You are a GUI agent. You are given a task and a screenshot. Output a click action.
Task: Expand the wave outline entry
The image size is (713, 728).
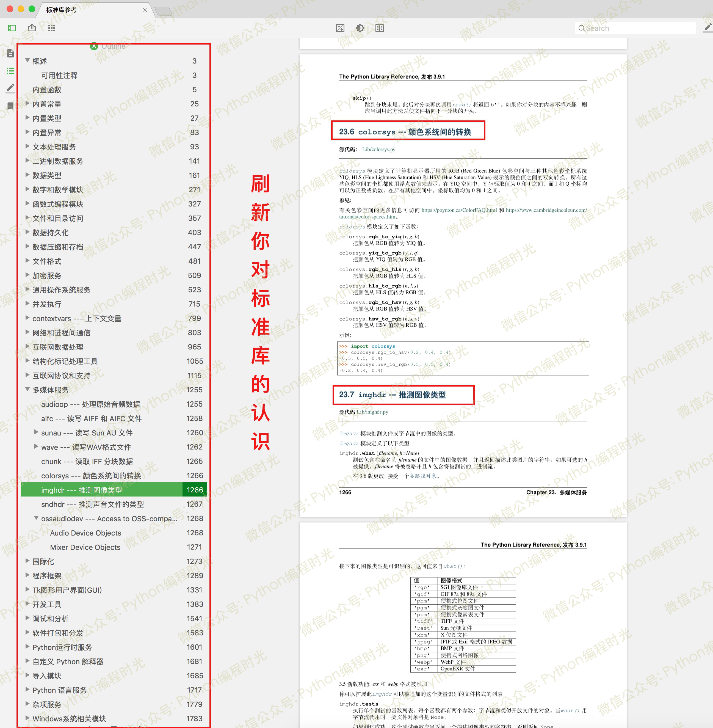click(36, 446)
